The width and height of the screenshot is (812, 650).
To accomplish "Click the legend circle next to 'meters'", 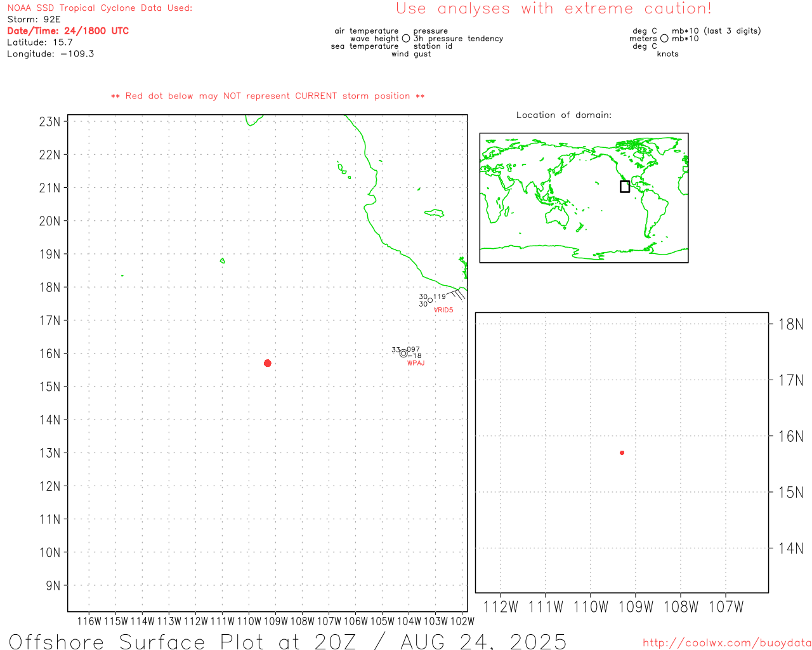I will coord(664,39).
